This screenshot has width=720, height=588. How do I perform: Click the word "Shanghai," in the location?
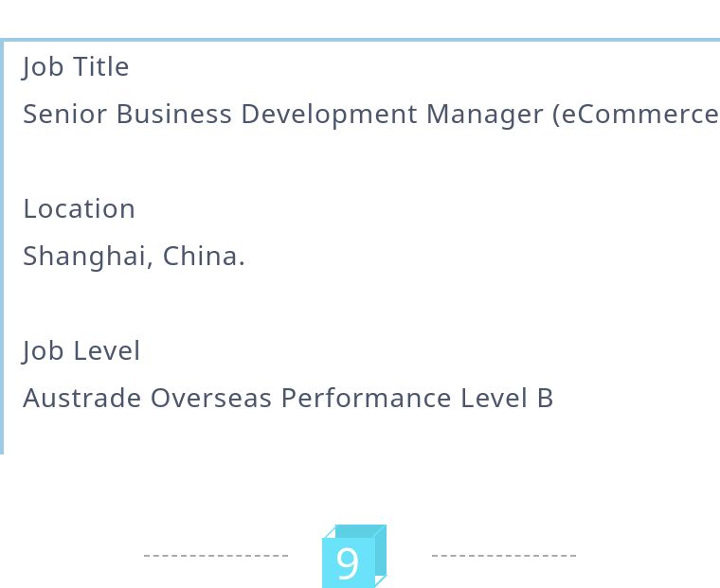(x=88, y=257)
